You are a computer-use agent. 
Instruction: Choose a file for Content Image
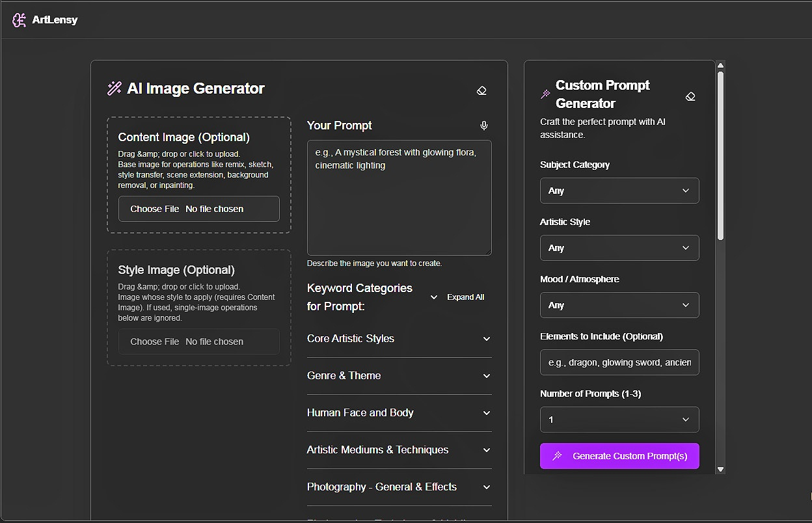199,209
